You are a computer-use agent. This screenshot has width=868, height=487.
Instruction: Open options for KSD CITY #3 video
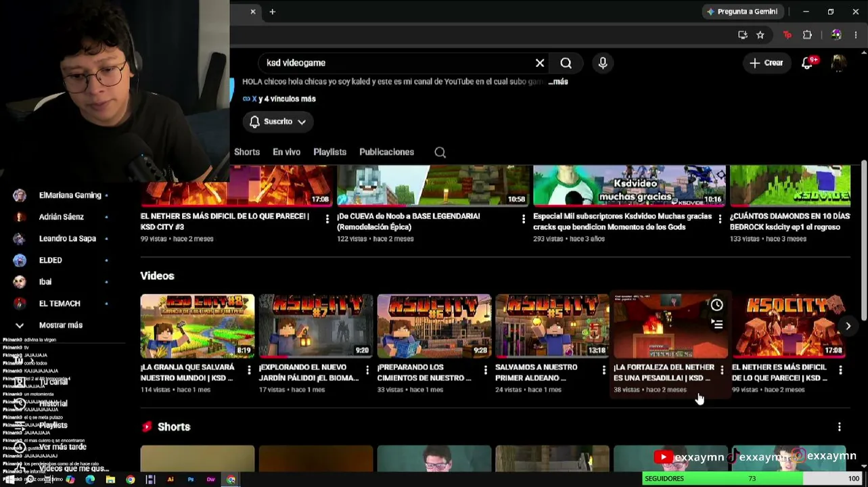[x=327, y=219]
